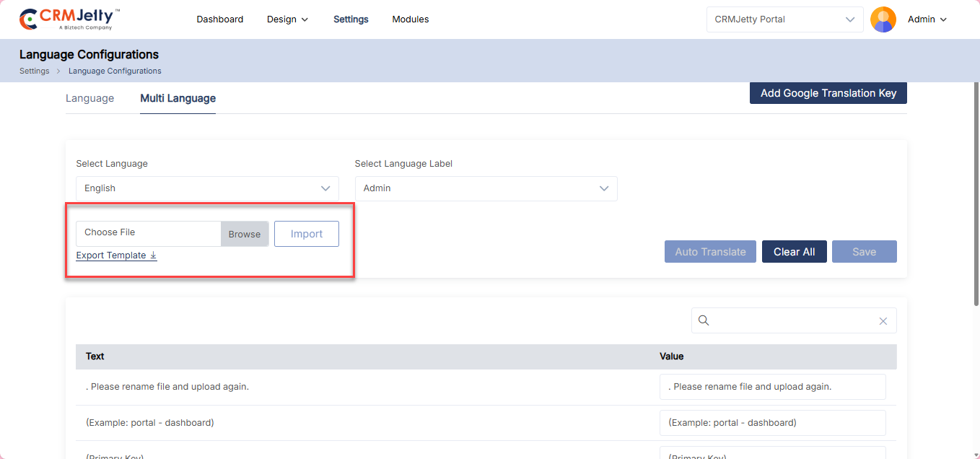The height and width of the screenshot is (459, 980).
Task: Click the Admin user avatar icon
Action: [883, 19]
